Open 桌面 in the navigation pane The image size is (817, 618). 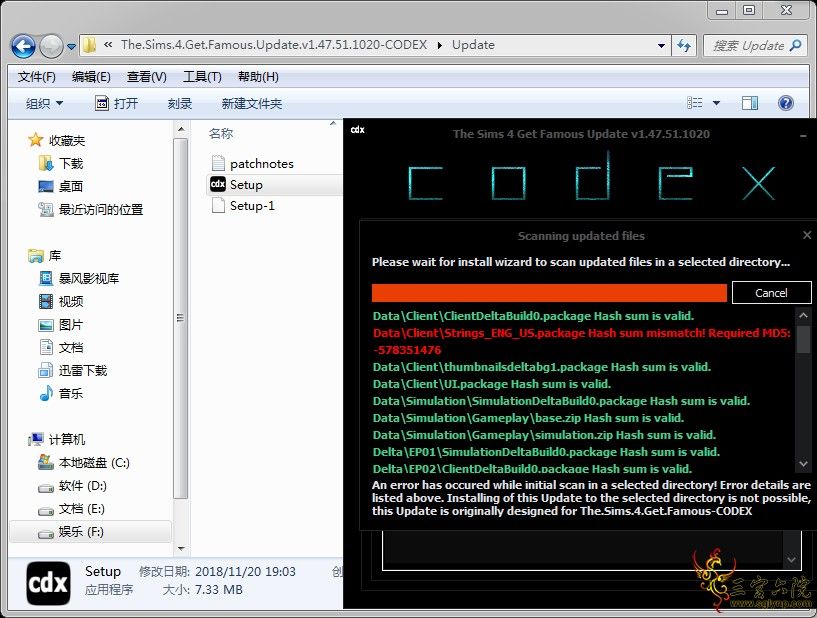click(60, 186)
